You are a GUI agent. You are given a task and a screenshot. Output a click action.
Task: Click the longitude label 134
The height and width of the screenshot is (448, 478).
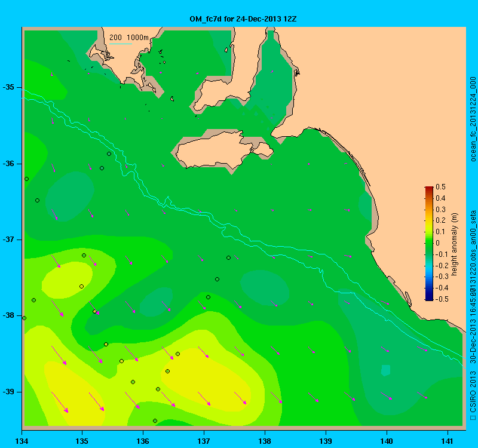[x=22, y=441]
